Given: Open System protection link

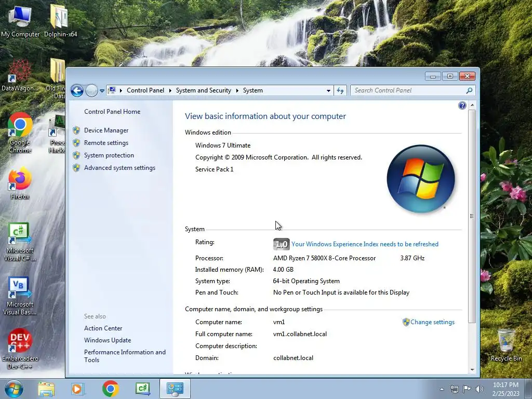Looking at the screenshot, I should [109, 155].
